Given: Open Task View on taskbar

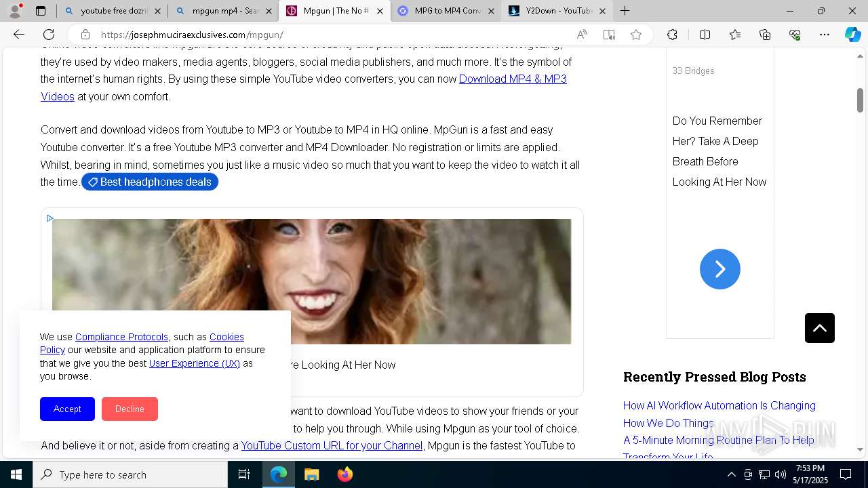Looking at the screenshot, I should coord(244,474).
